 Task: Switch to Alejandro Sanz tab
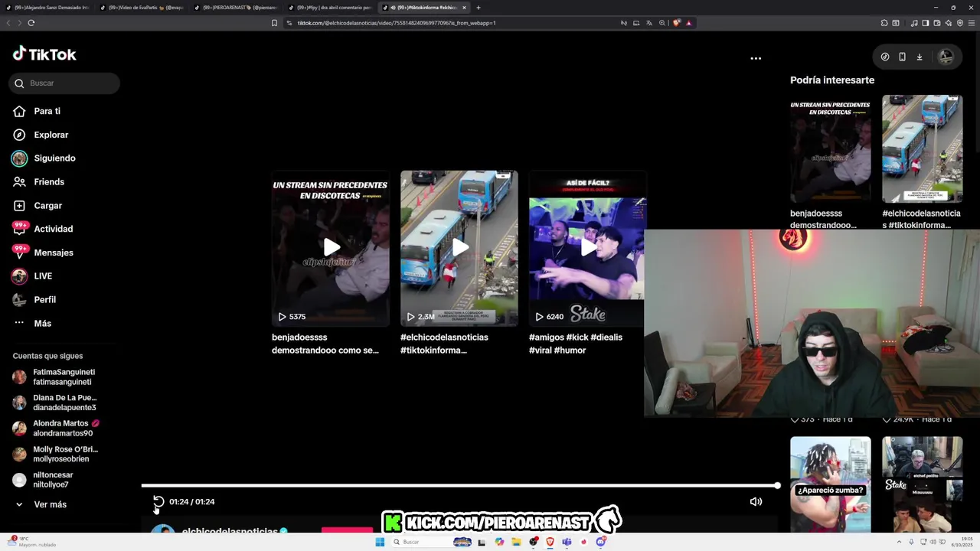coord(47,8)
